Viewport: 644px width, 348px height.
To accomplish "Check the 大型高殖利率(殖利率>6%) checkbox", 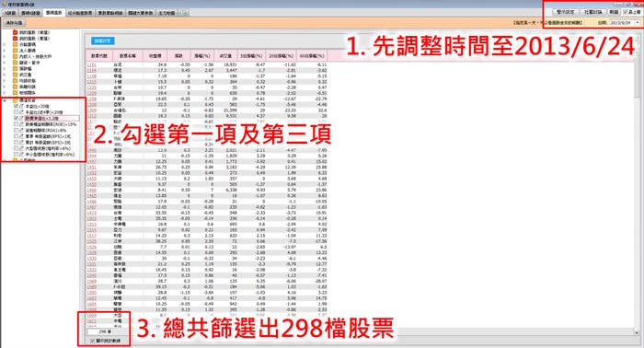I will click(x=17, y=148).
